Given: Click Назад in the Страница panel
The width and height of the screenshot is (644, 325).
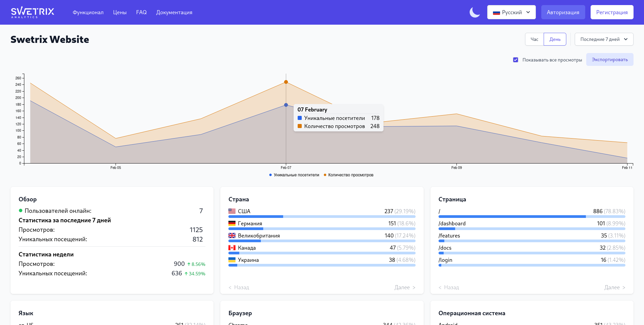Looking at the screenshot, I should [449, 287].
